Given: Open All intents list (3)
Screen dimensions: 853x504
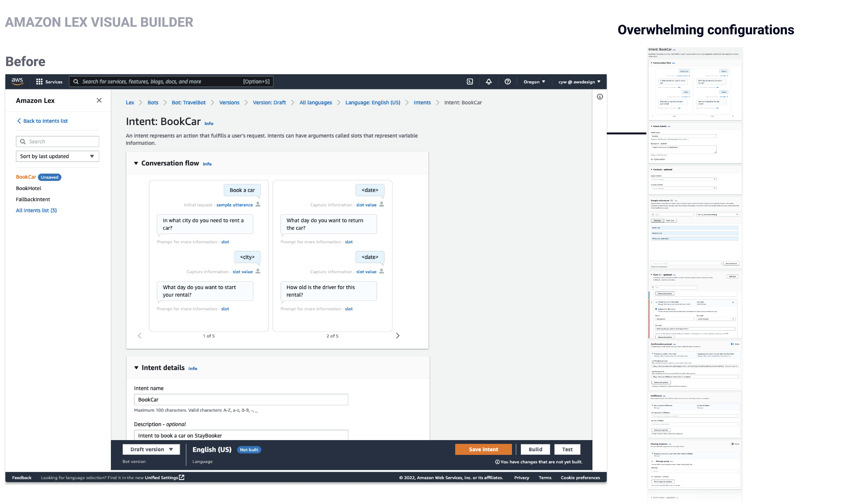Looking at the screenshot, I should [36, 211].
